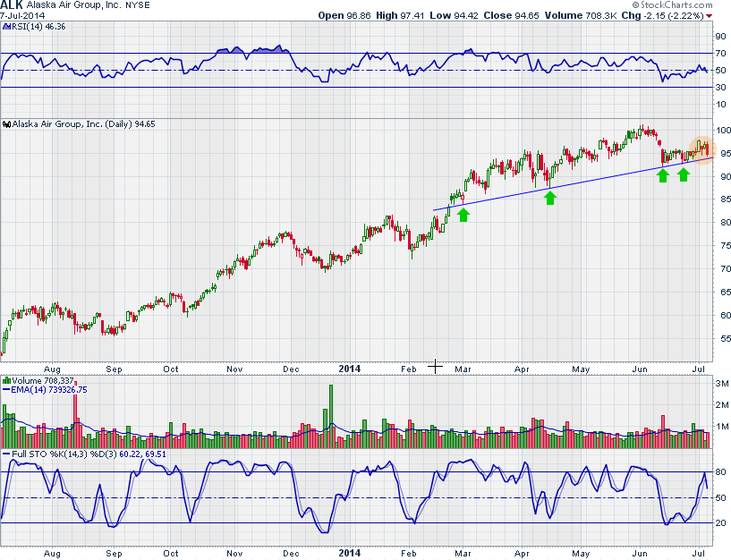
Task: Click the 80 level on the stochastic axis
Action: [x=721, y=472]
